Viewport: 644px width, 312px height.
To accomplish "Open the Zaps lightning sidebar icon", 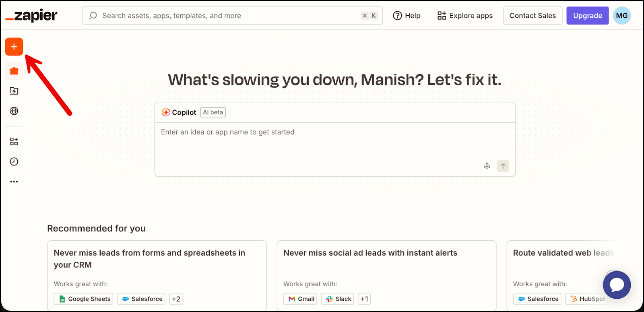I will point(14,91).
